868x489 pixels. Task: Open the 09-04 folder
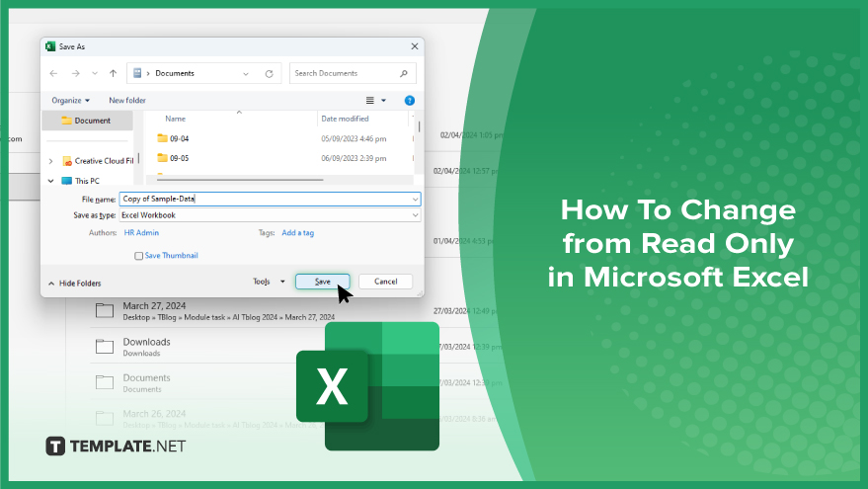(173, 138)
